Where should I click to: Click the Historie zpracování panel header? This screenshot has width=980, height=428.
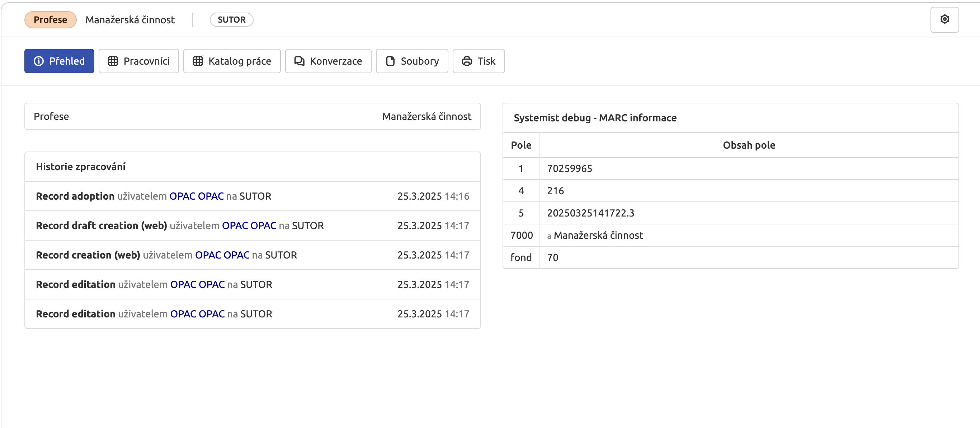[x=81, y=166]
